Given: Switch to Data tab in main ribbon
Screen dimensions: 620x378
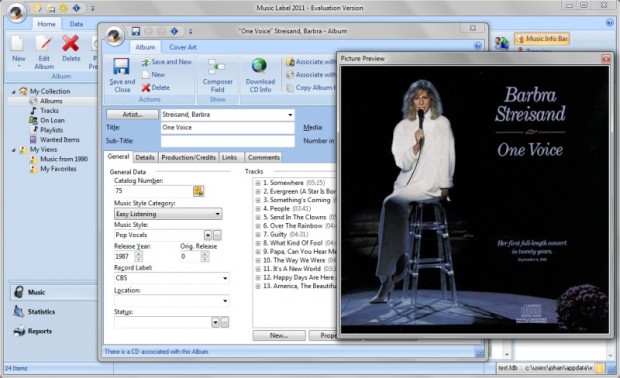Looking at the screenshot, I should pyautogui.click(x=76, y=24).
